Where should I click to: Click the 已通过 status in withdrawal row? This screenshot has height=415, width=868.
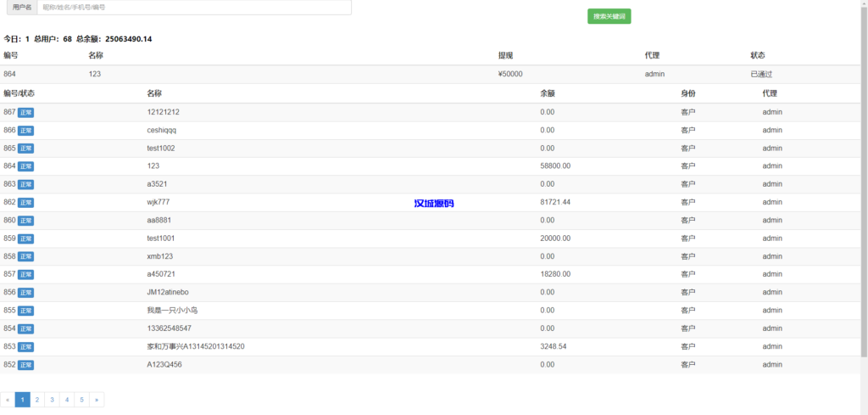(x=763, y=75)
